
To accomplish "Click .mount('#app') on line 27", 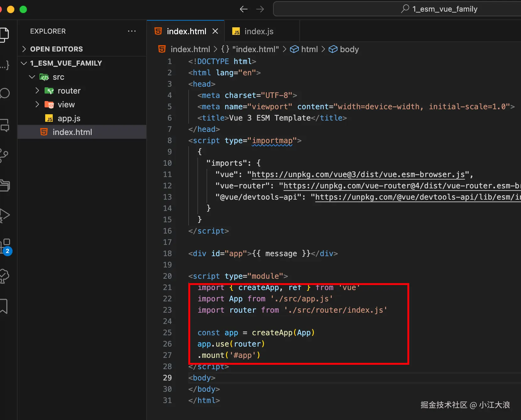I will coord(229,355).
